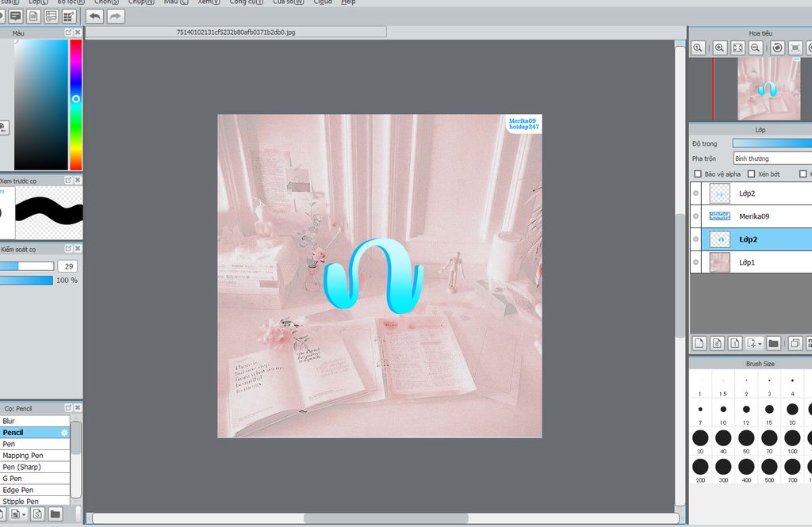The height and width of the screenshot is (527, 812).
Task: Select the Mapping Pen brush
Action: [35, 456]
